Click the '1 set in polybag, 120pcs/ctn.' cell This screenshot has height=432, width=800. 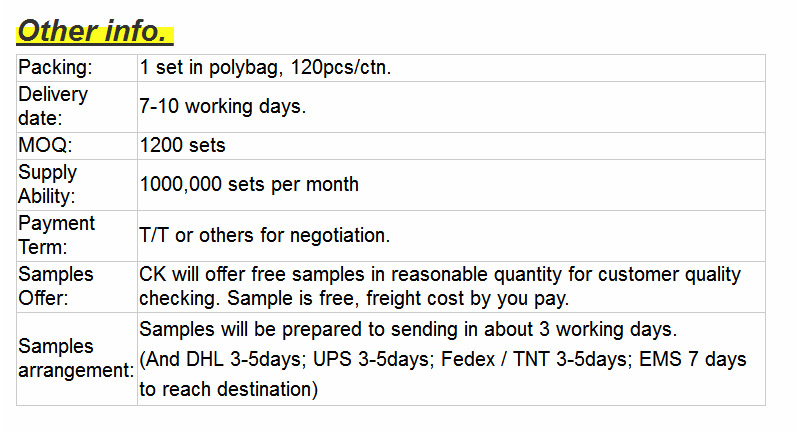(452, 68)
